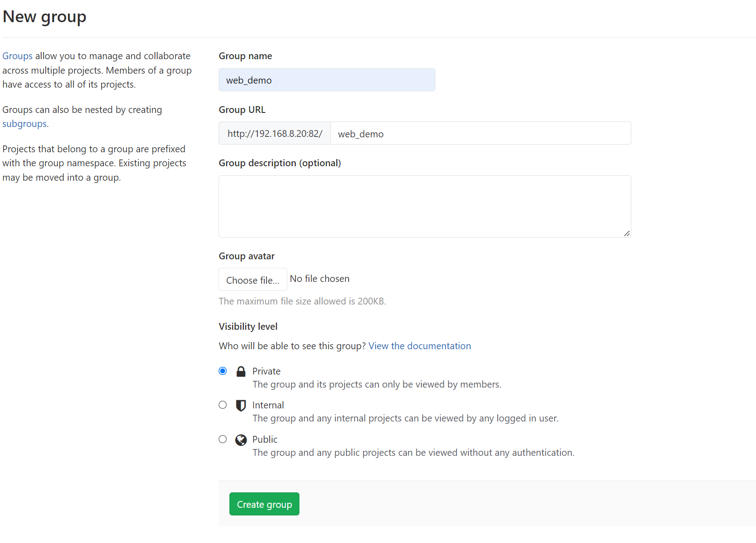Click the Public globe icon
The image size is (756, 543).
[x=241, y=440]
